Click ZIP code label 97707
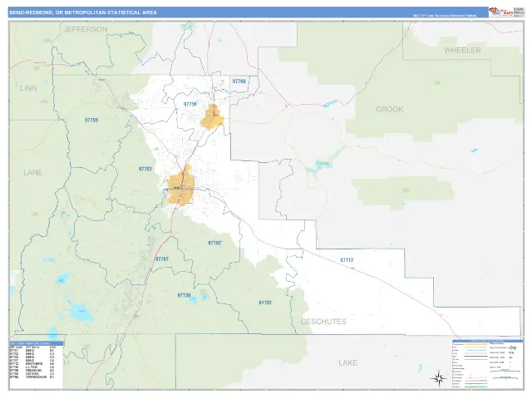Viewport: 532px width, 399px height. point(162,259)
